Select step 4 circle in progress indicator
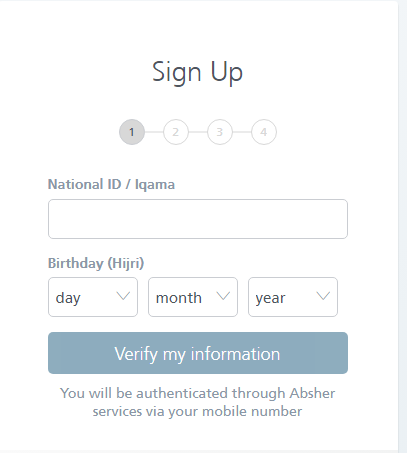The width and height of the screenshot is (407, 453). point(264,132)
